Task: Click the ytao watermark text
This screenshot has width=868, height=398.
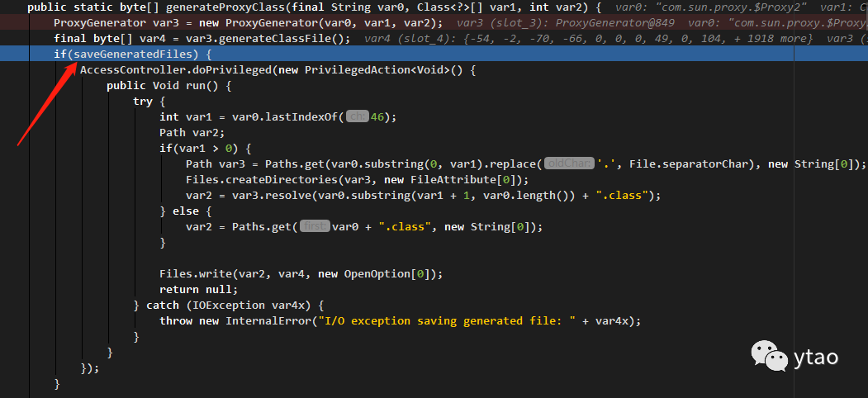Action: tap(815, 357)
